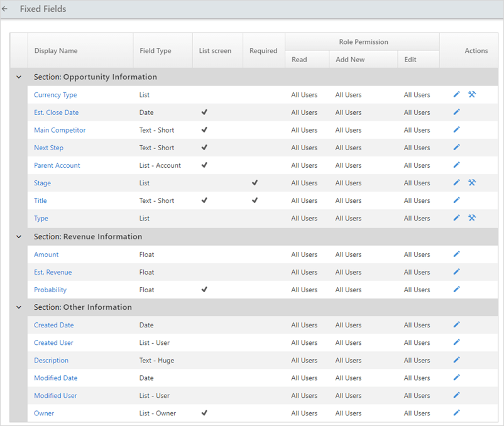Edit the Currency Type field with pencil icon
The image size is (504, 426).
[x=456, y=94]
